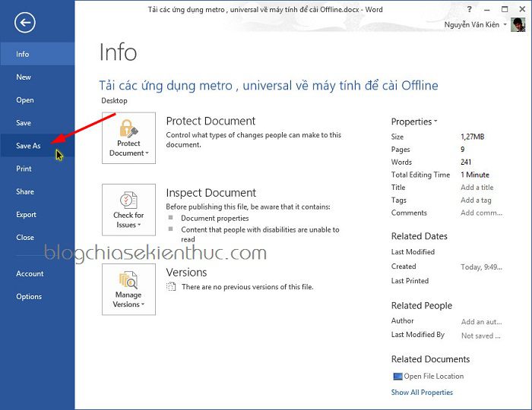Click Close in the sidebar
Image resolution: width=532 pixels, height=410 pixels.
click(37, 238)
